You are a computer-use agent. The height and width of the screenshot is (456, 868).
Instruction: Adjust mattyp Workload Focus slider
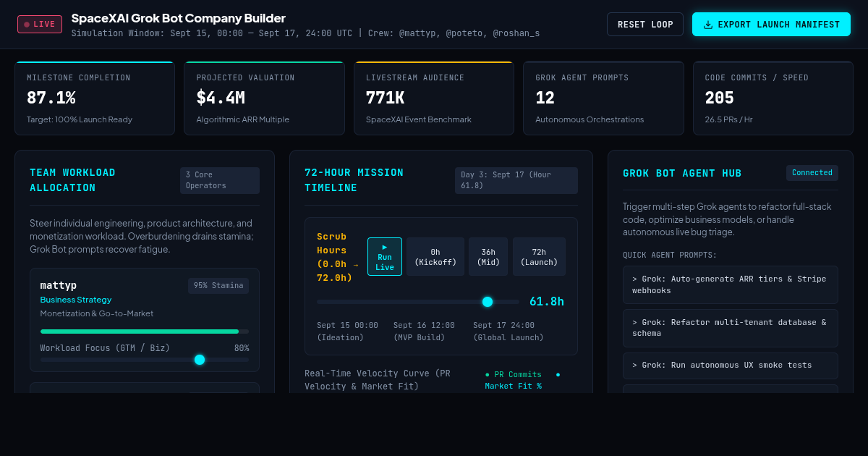pyautogui.click(x=145, y=360)
